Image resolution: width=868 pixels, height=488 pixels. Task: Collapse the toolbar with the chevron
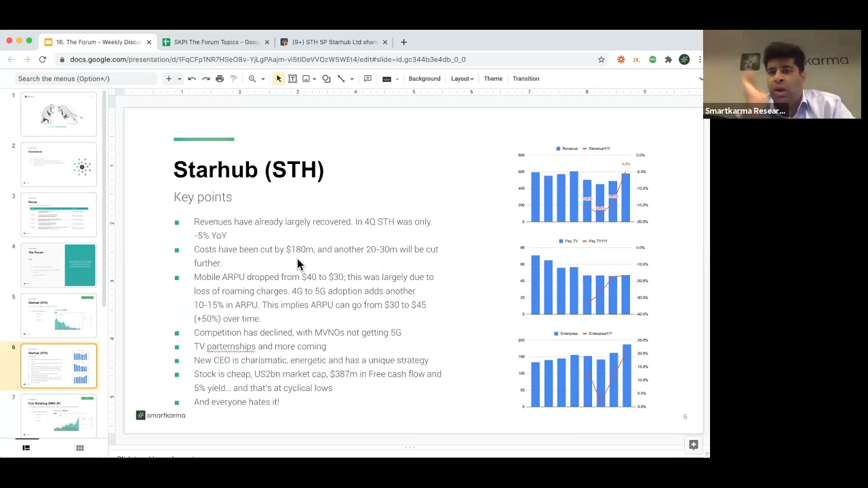pyautogui.click(x=701, y=79)
